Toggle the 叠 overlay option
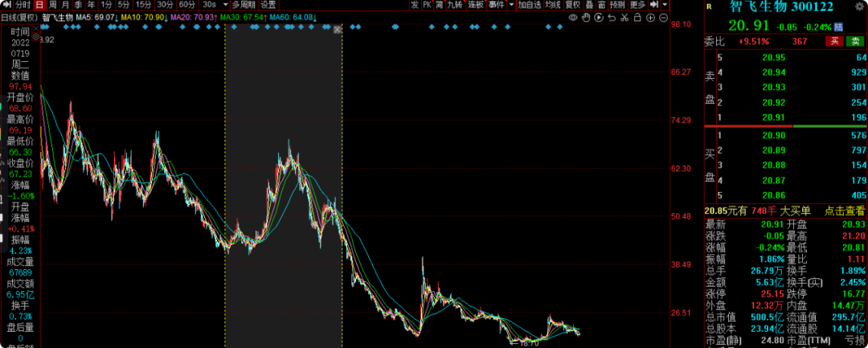Image resolution: width=868 pixels, height=348 pixels. (589, 5)
